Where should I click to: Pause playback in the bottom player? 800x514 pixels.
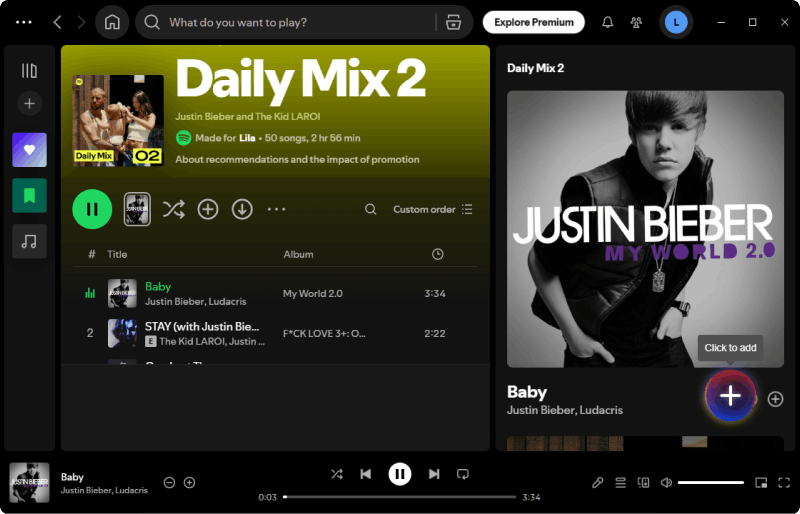point(400,474)
